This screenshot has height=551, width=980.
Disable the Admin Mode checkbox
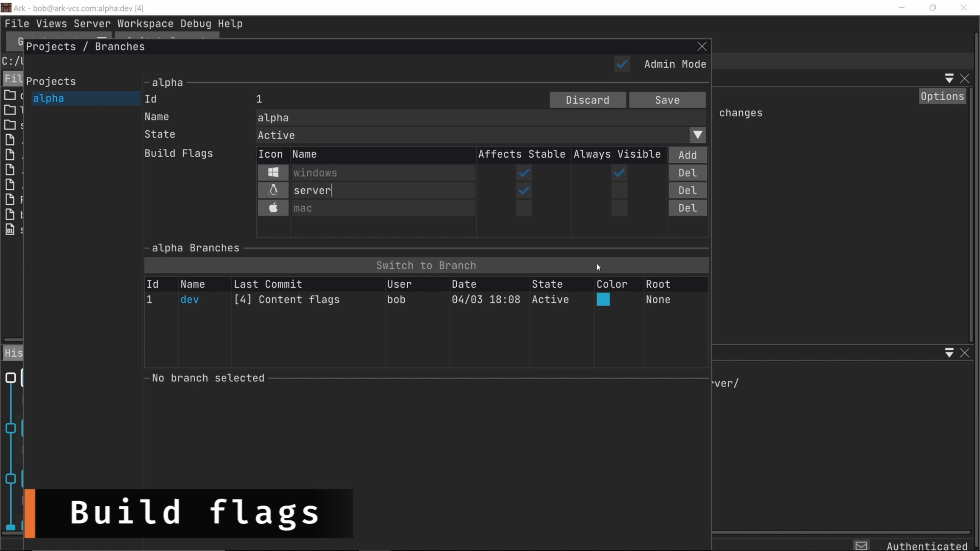[x=622, y=64]
